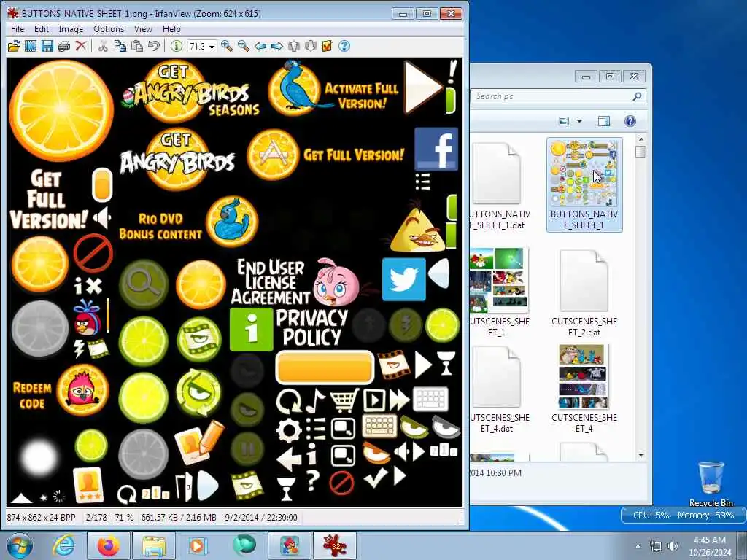Start the Slideshow from the filmstrip toolbar icon
Viewport: 747px width, 560px height.
31,46
